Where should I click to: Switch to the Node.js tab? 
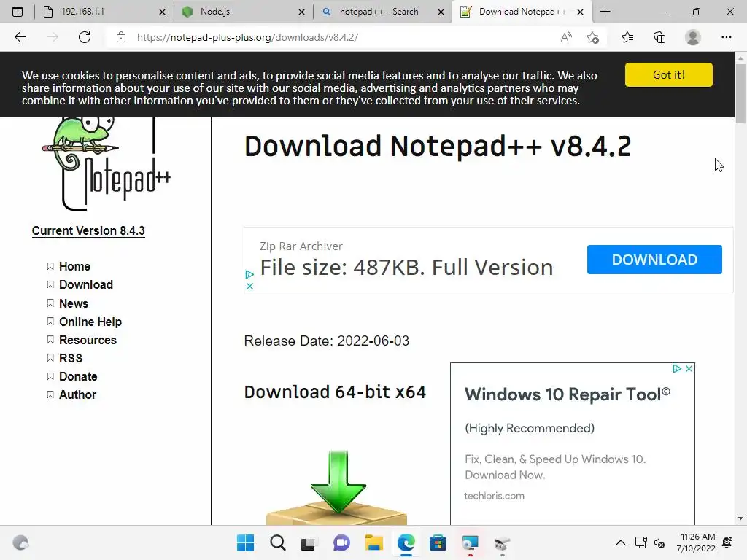[244, 12]
